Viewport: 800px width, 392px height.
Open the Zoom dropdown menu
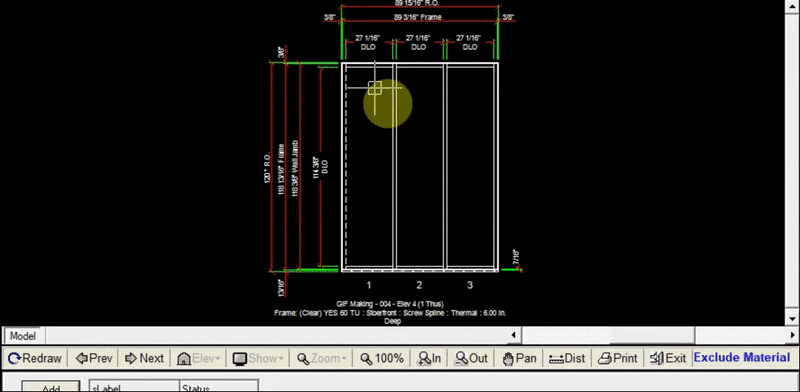point(322,358)
